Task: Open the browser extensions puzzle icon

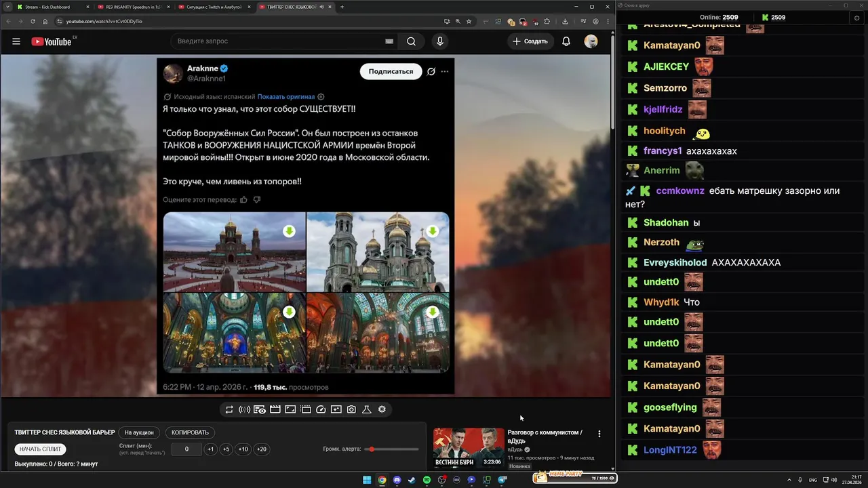Action: coord(547,21)
